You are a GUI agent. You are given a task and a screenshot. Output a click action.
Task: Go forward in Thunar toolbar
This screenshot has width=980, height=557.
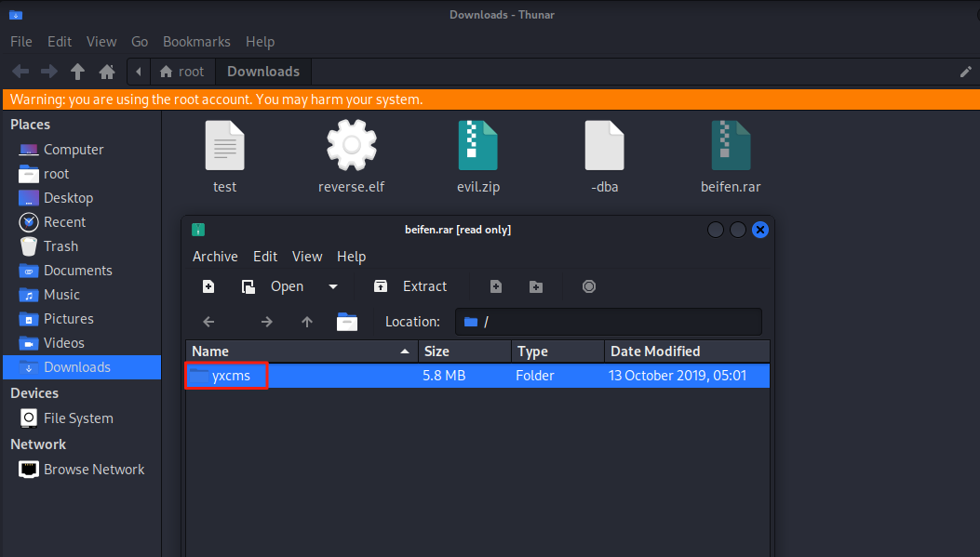tap(49, 72)
